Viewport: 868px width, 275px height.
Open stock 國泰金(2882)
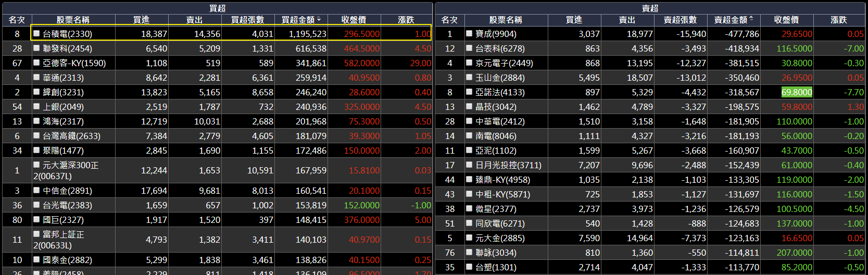tap(67, 260)
